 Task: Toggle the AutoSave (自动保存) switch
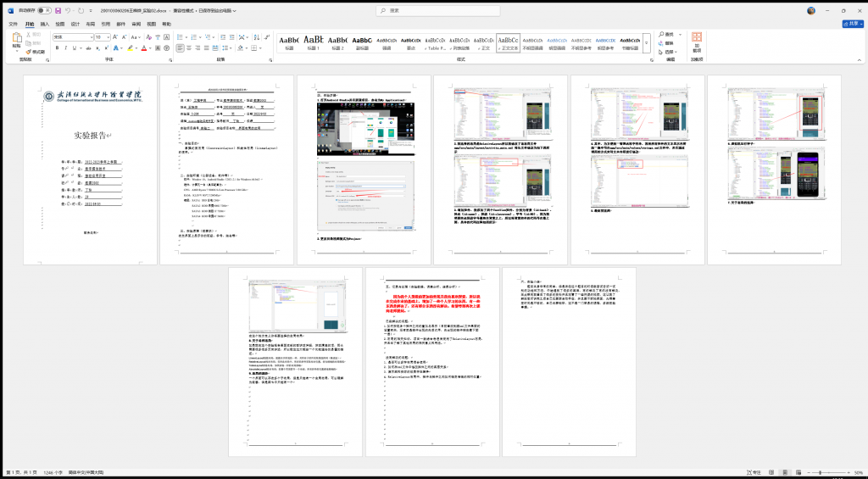click(44, 11)
